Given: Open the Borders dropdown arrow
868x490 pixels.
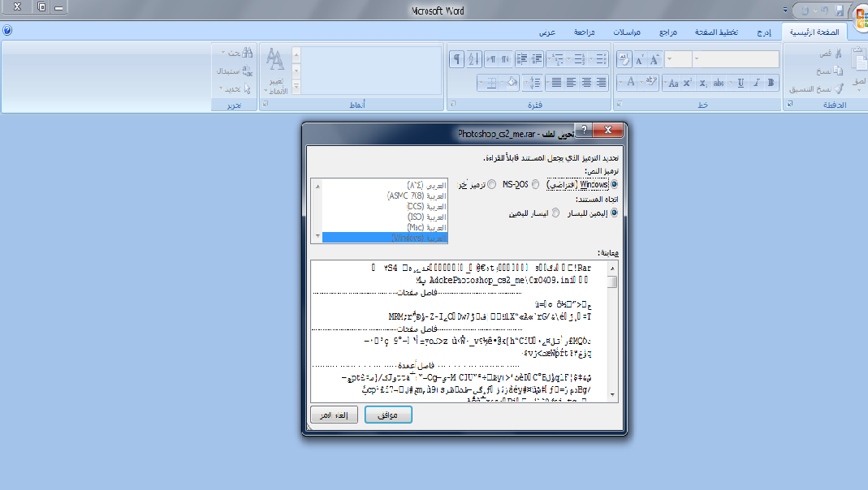Looking at the screenshot, I should click(x=481, y=83).
